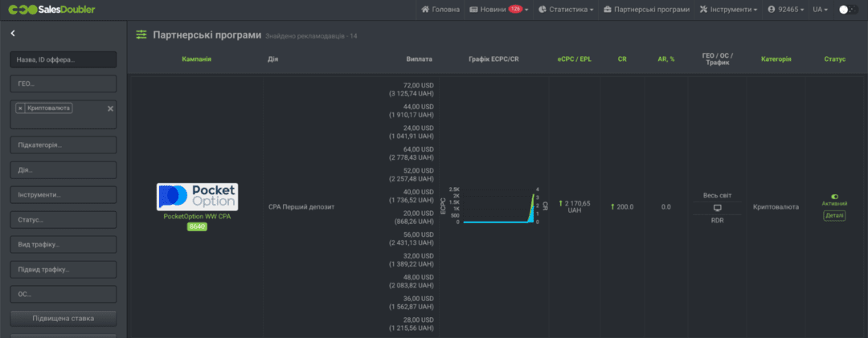The image size is (868, 338).
Task: Expand the Інструменти tools menu
Action: 728,10
